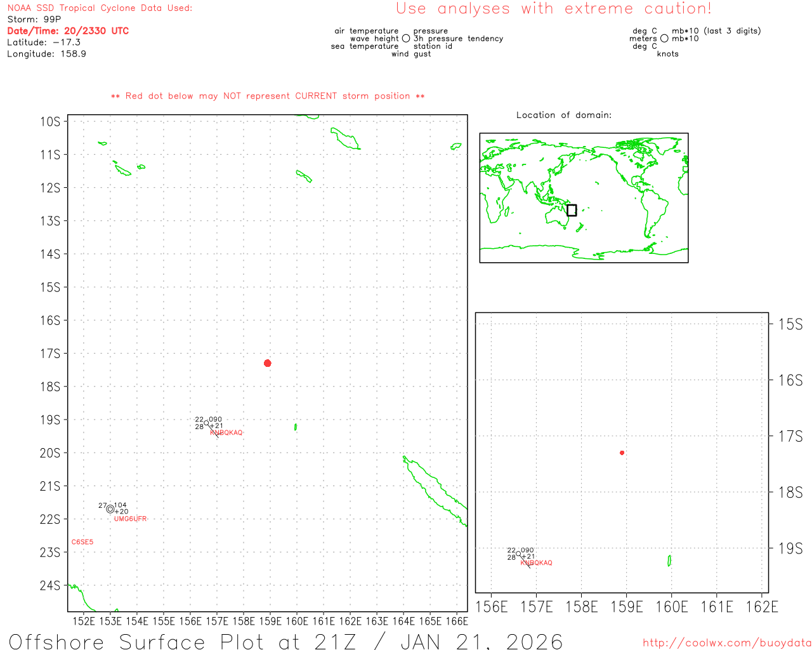Click the 10S latitude label on main map
Screen dimensions: 812x650
pyautogui.click(x=50, y=122)
